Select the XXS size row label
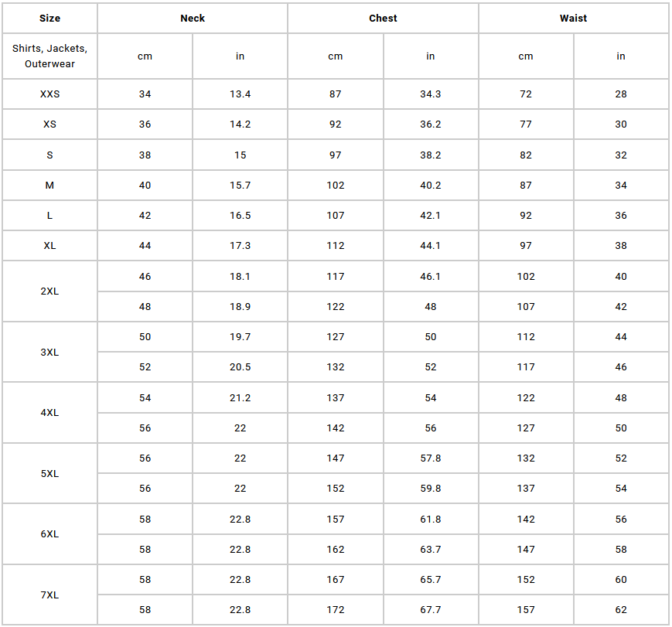This screenshot has height=627, width=672. [49, 94]
